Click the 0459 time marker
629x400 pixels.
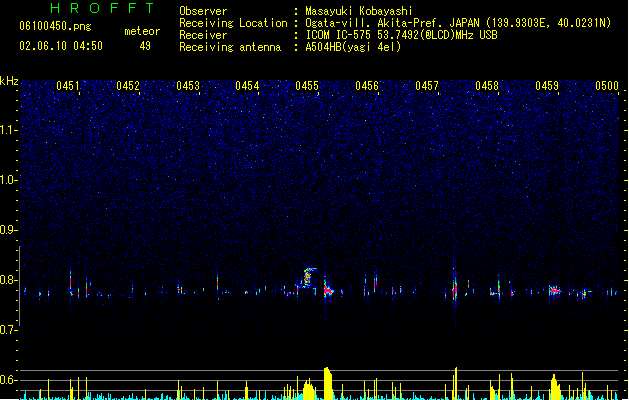click(547, 86)
